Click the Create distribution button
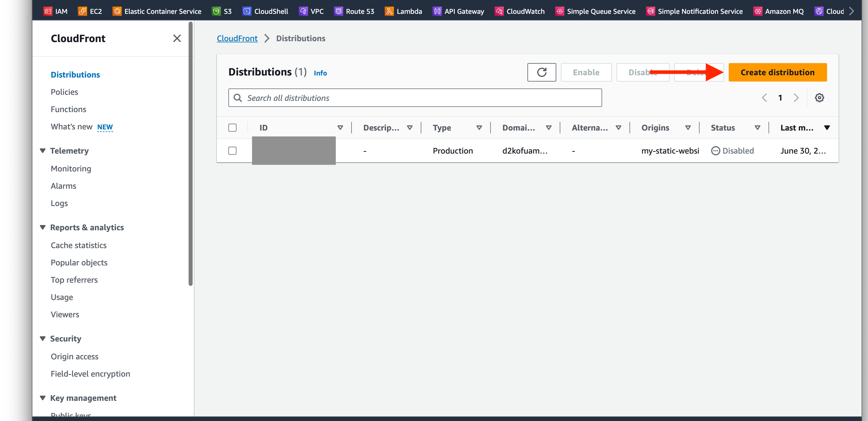 coord(777,72)
